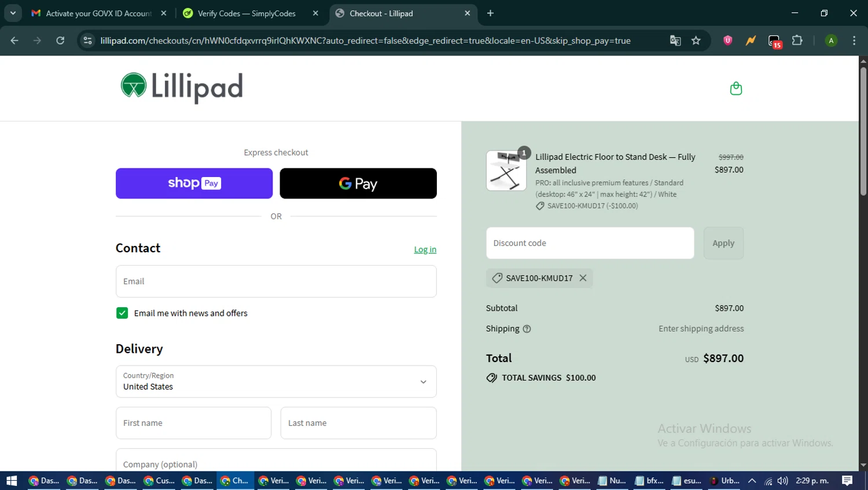Viewport: 868px width, 490px height.
Task: Open the Urb... taskbar item
Action: [724, 481]
